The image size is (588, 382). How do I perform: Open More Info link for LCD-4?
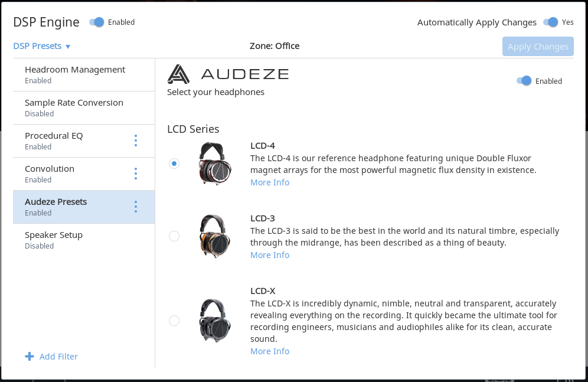pyautogui.click(x=270, y=182)
